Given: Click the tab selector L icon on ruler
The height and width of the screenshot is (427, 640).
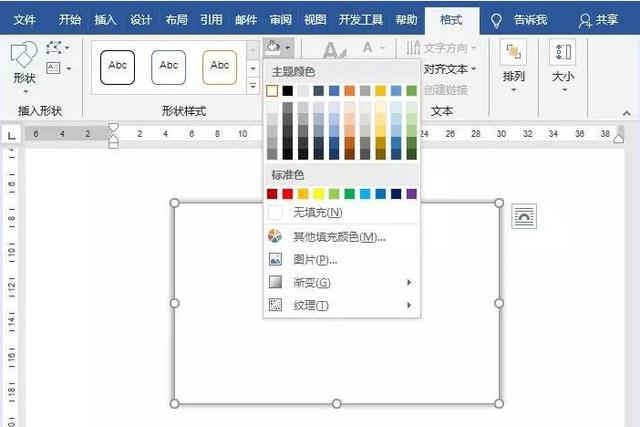Looking at the screenshot, I should (x=11, y=135).
